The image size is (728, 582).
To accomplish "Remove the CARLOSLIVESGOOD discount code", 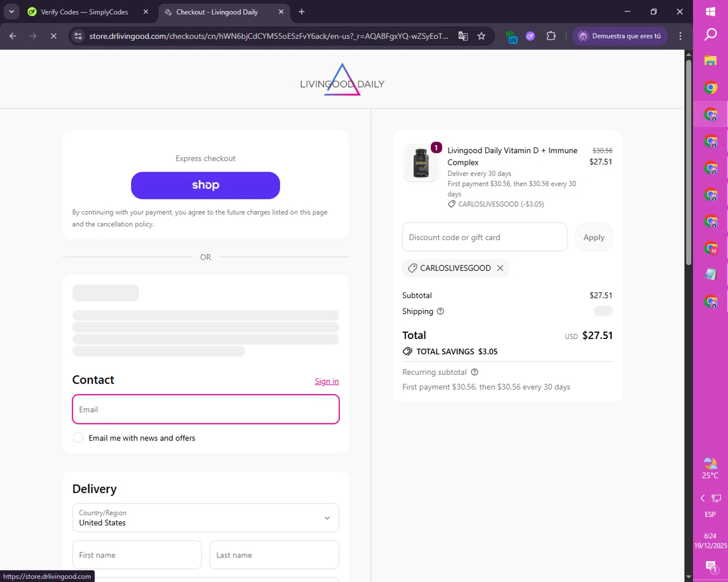I will pyautogui.click(x=500, y=268).
